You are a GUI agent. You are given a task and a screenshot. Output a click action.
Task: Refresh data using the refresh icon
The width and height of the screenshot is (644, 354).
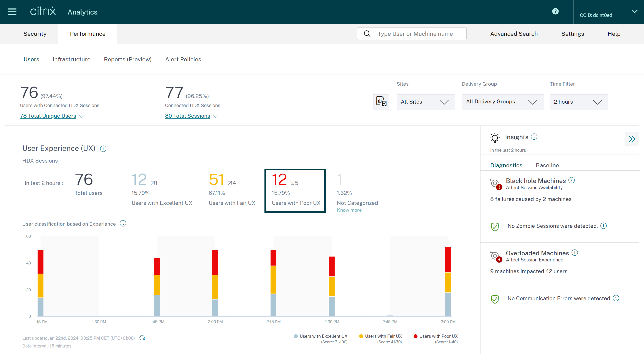coord(142,338)
